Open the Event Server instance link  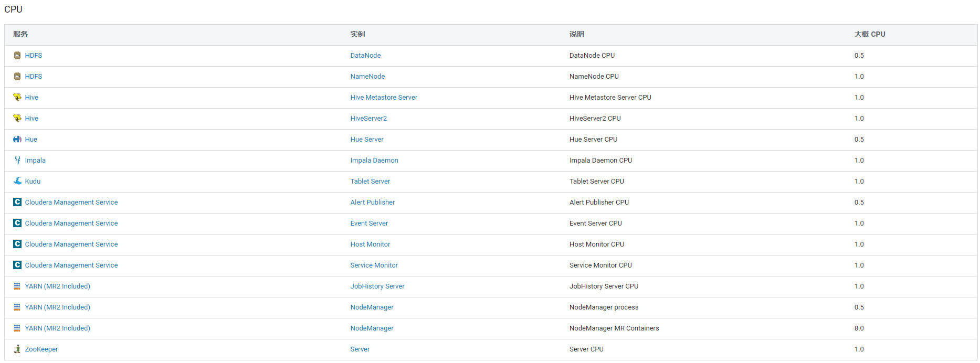pyautogui.click(x=369, y=223)
